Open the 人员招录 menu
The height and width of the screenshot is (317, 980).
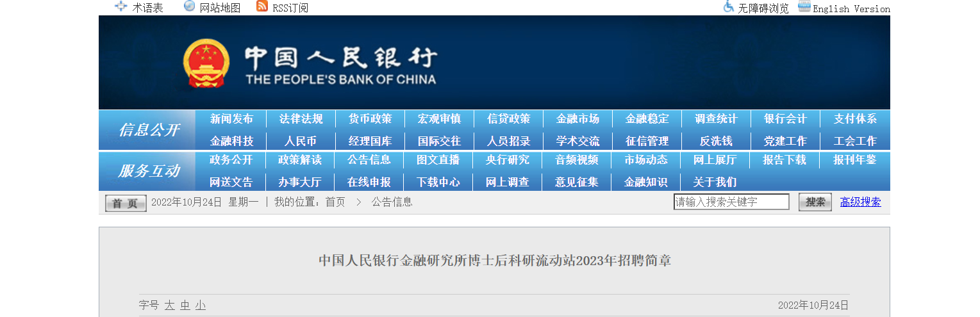coord(508,141)
